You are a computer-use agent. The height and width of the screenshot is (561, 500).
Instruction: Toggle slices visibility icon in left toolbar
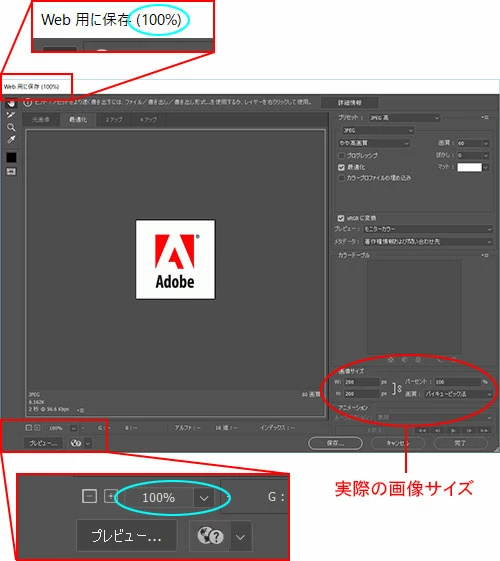pos(11,172)
